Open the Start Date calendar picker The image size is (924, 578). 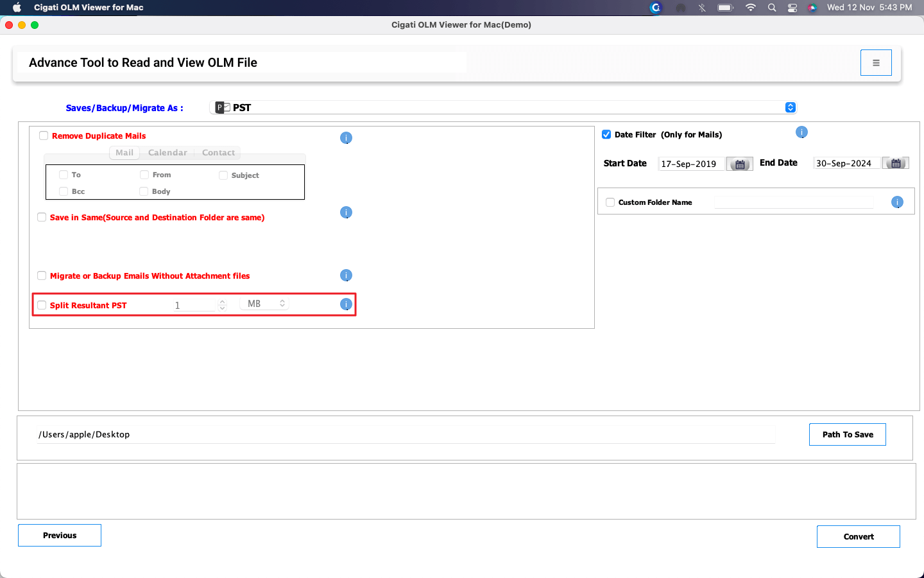click(740, 164)
